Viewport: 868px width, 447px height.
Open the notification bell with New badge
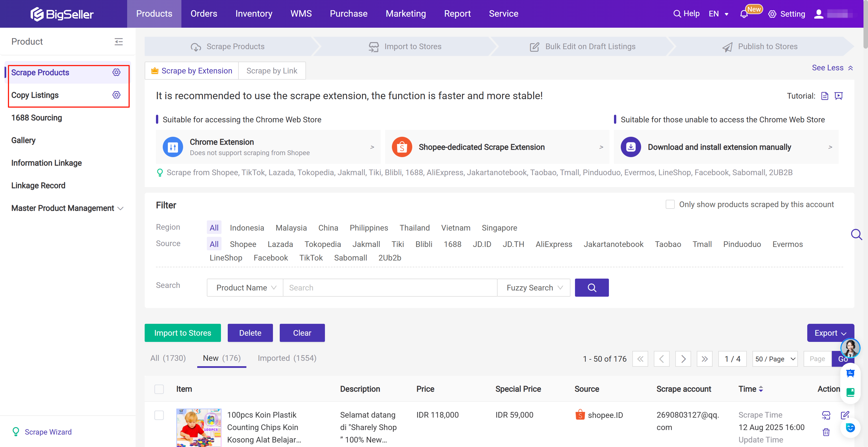tap(745, 14)
